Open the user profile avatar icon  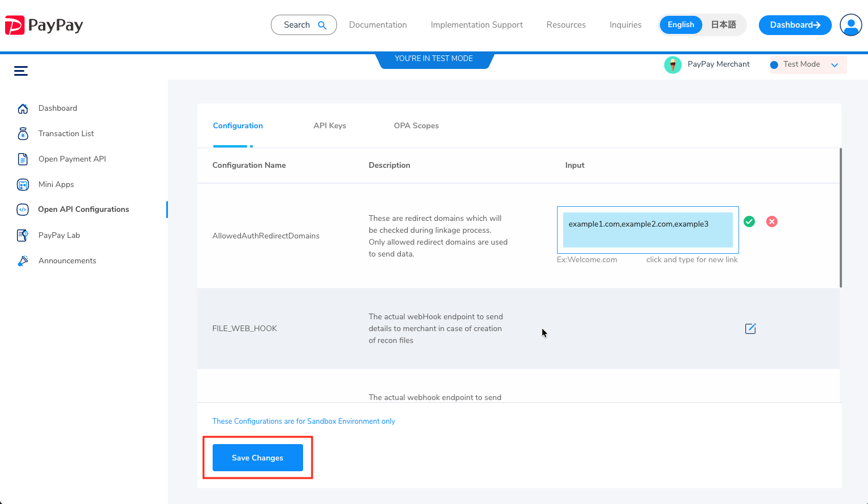click(x=850, y=25)
